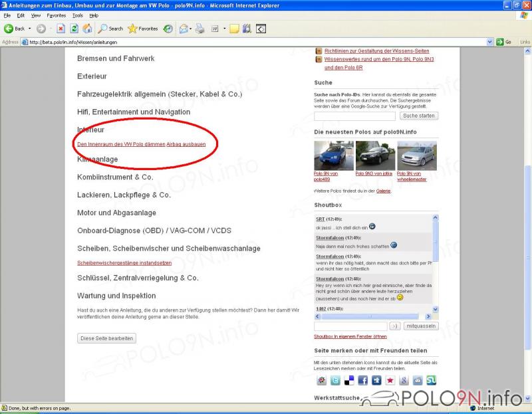Click the smiley :-) button in the Shoutbox
The width and height of the screenshot is (532, 414).
(394, 326)
